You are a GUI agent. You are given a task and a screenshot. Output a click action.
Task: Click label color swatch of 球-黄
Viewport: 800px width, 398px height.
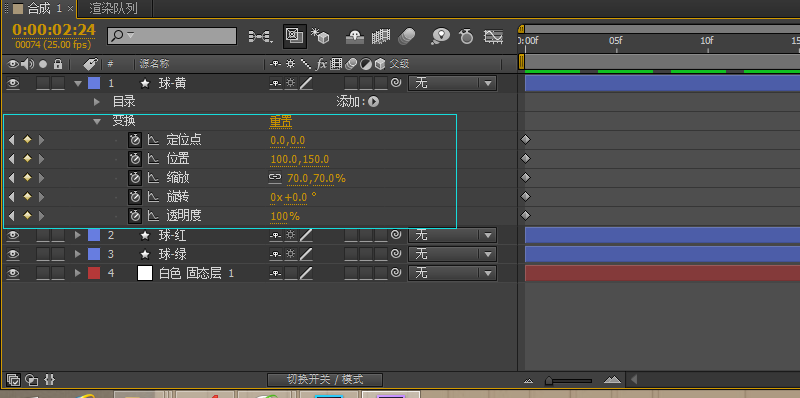pos(94,83)
